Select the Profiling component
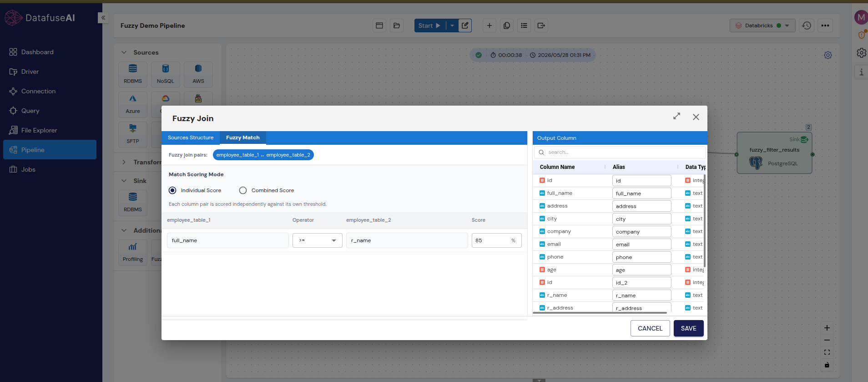This screenshot has height=382, width=868. point(133,252)
